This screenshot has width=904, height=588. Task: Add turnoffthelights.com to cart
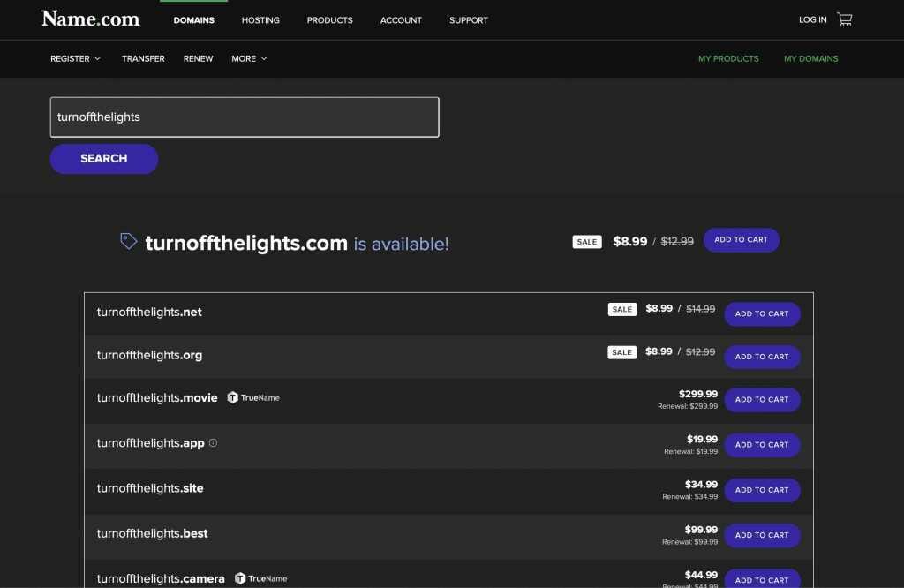741,240
